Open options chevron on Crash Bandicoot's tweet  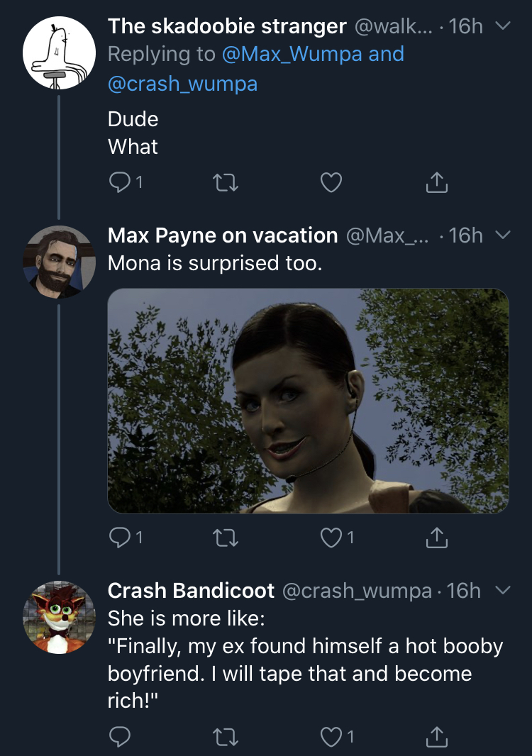click(503, 591)
